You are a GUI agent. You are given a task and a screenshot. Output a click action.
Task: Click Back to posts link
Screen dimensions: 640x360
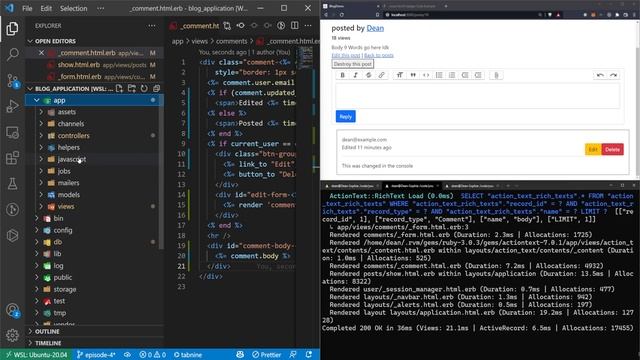pos(379,56)
